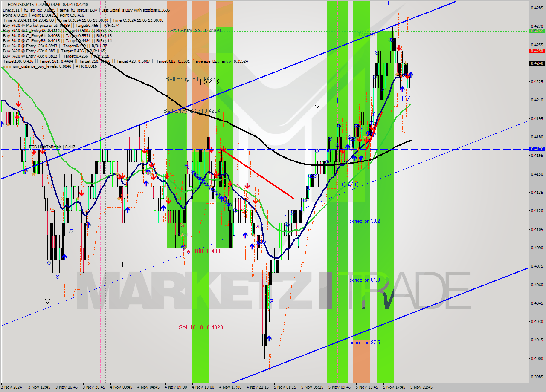
Task: Click the black 0.4240 current price tag
Action: (x=536, y=63)
